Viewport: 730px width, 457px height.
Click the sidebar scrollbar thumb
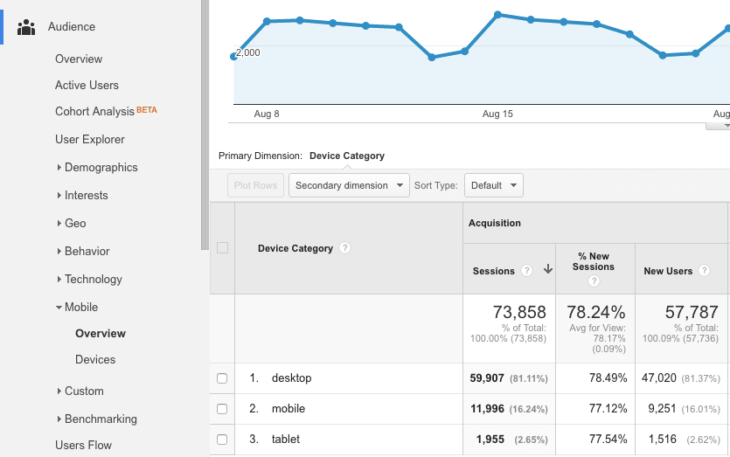[x=205, y=125]
